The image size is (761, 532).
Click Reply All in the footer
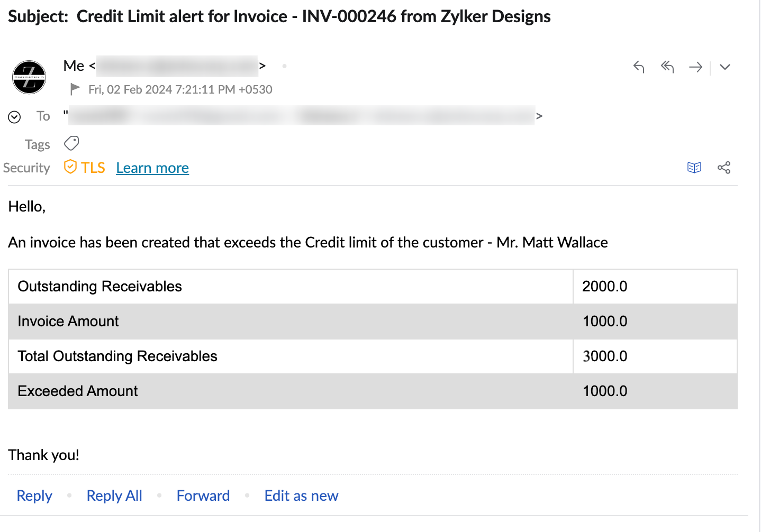(114, 496)
